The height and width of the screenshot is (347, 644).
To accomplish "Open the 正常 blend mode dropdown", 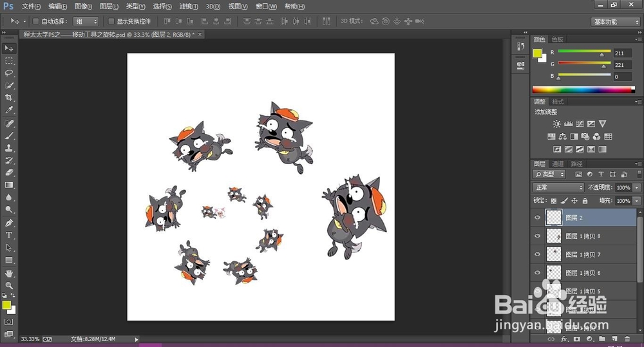I will click(x=558, y=187).
